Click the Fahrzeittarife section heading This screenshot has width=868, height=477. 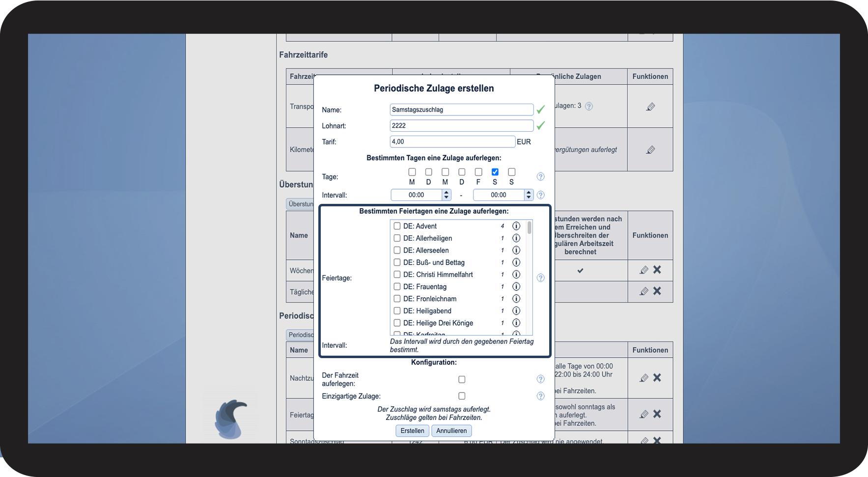tap(304, 55)
